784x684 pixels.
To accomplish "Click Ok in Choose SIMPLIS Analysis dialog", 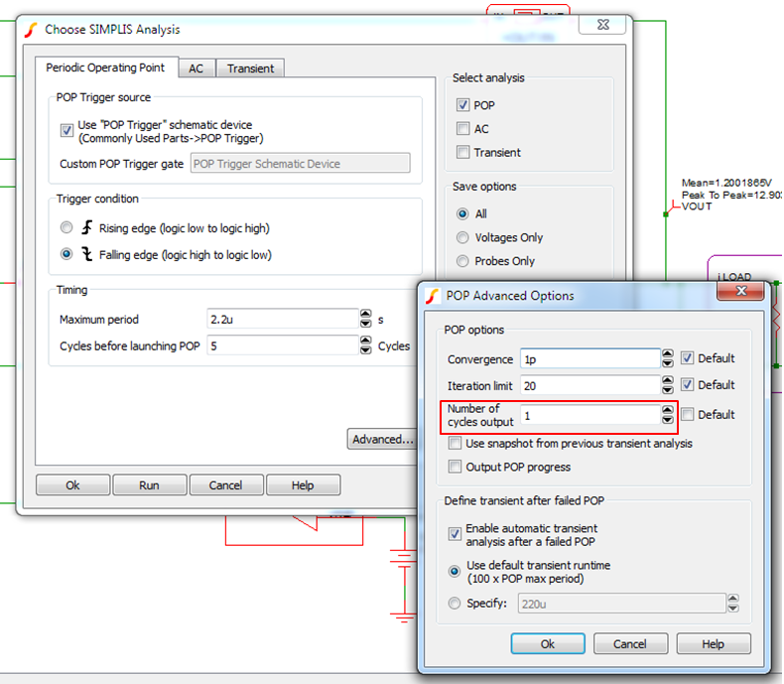I will coord(73,485).
